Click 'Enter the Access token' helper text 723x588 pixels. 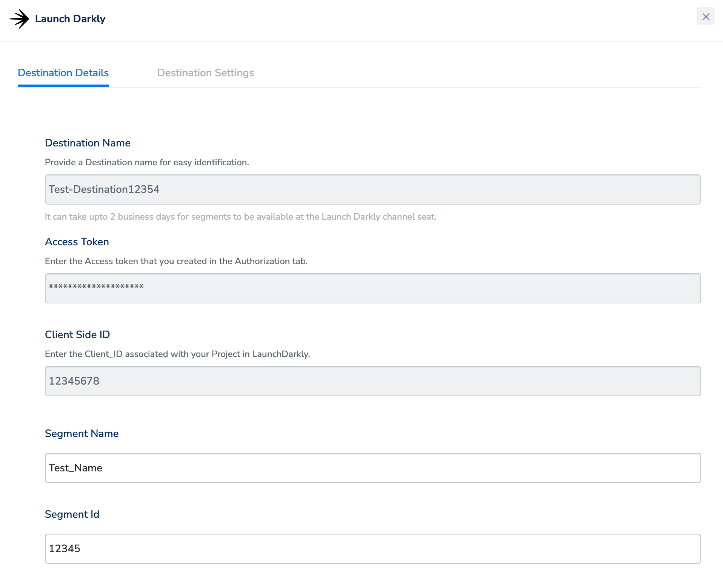click(x=176, y=261)
